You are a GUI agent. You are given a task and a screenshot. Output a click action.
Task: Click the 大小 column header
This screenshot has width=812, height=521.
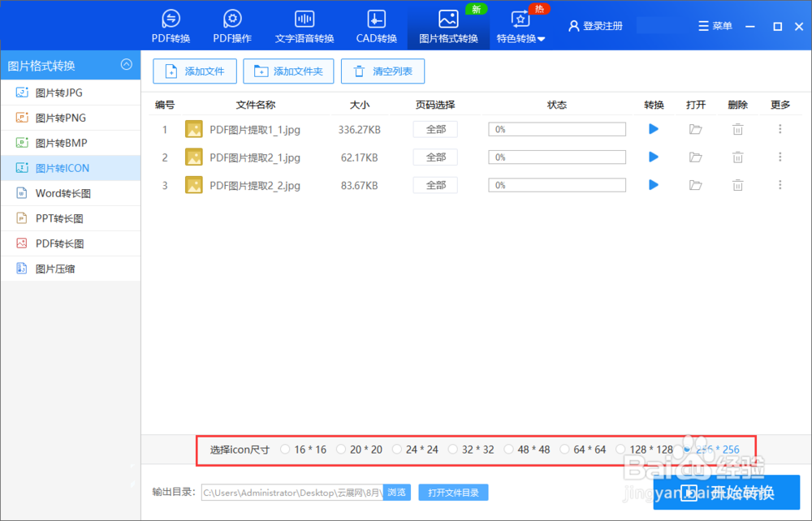360,105
